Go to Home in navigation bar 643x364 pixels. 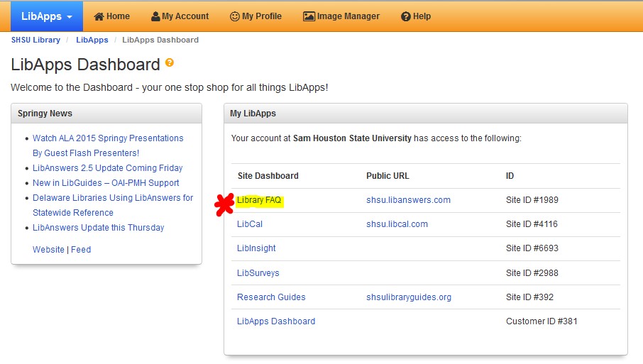coord(112,16)
